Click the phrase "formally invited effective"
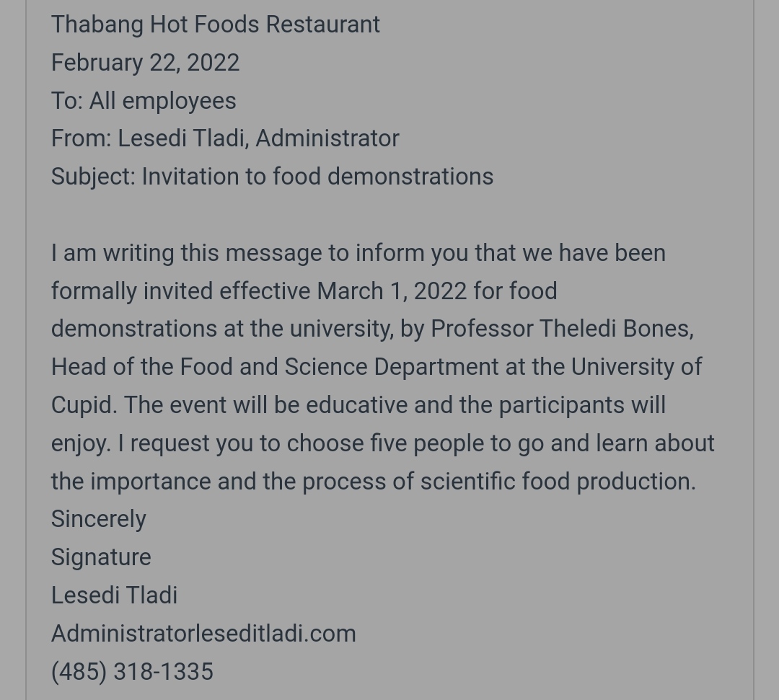Viewport: 779px width, 700px height. (180, 291)
